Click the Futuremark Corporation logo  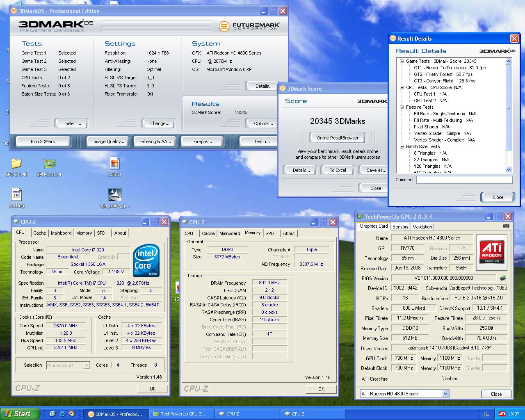point(249,27)
